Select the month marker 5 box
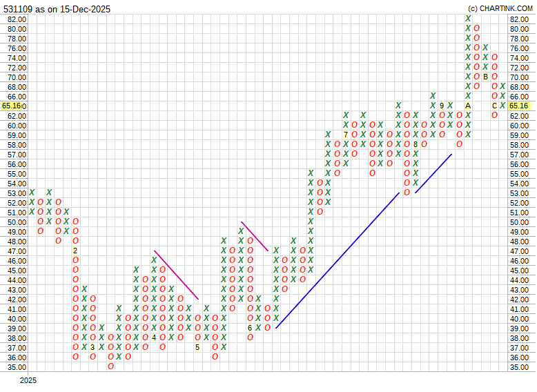 [198, 348]
